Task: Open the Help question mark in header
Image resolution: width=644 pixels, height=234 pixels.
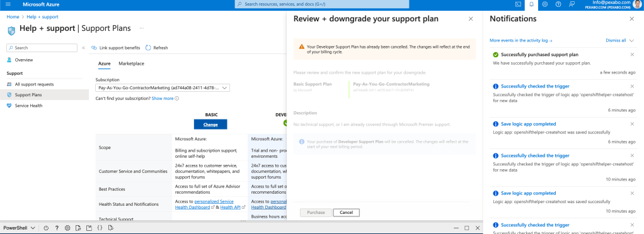Action: 558,4
